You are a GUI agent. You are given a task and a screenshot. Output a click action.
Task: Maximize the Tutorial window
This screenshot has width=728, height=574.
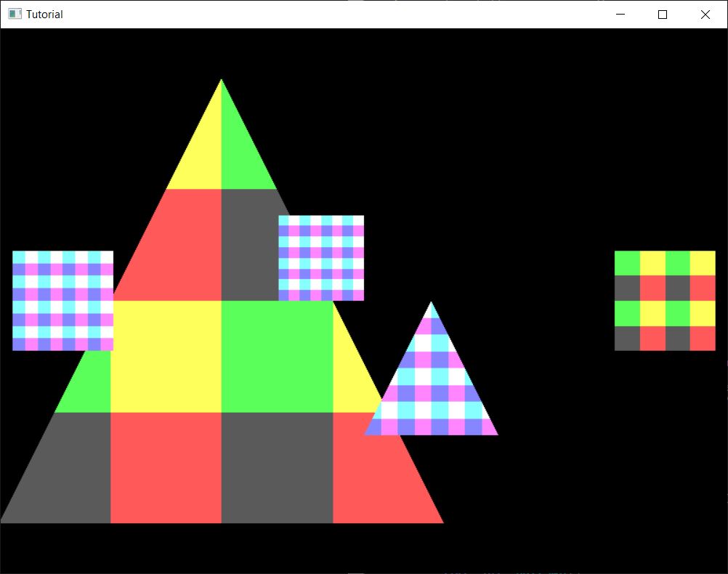[662, 14]
